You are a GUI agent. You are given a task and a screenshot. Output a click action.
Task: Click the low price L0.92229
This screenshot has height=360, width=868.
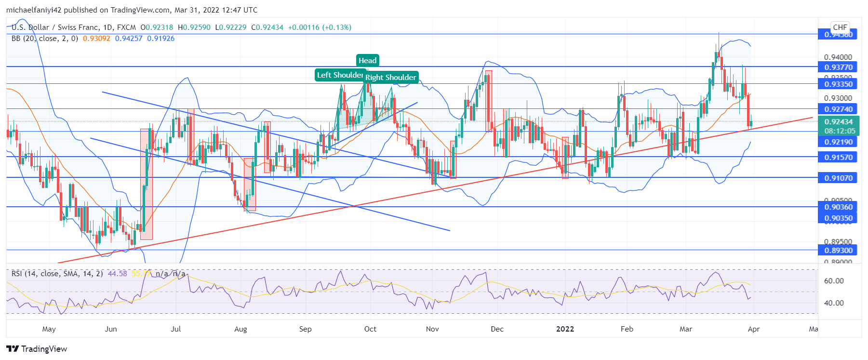click(x=231, y=27)
